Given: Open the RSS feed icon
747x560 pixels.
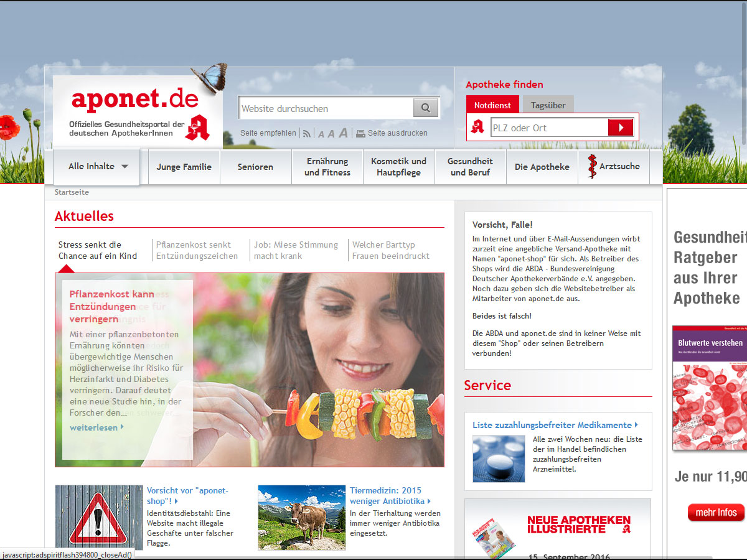Looking at the screenshot, I should (x=307, y=133).
